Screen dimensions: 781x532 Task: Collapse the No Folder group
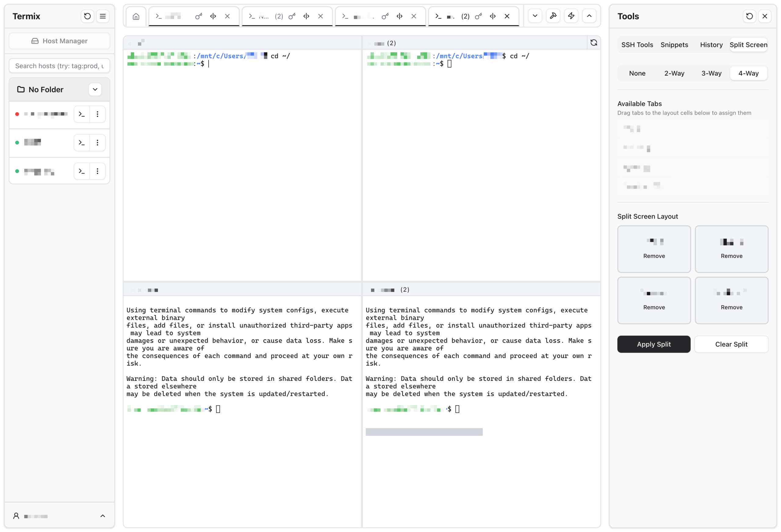pyautogui.click(x=95, y=89)
